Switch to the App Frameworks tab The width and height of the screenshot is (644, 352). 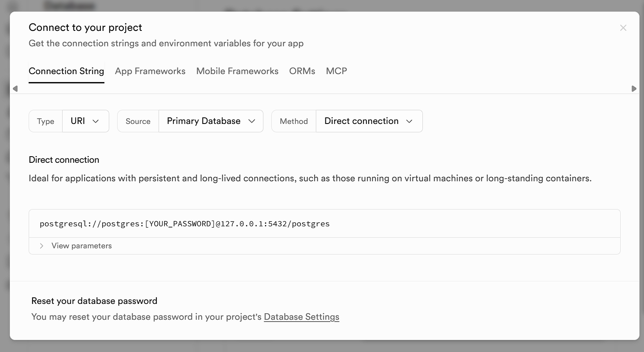coord(150,71)
